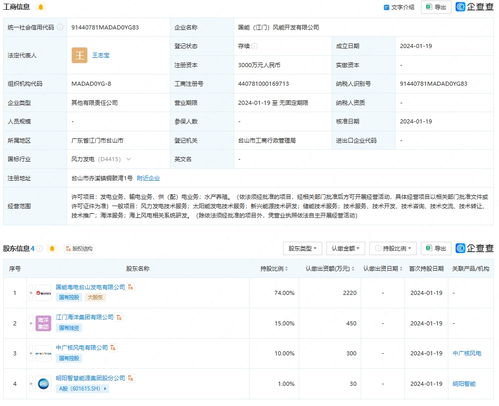Image resolution: width=499 pixels, height=406 pixels.
Task: Click the bell icon beside 股东信息 heading
Action: tap(52, 248)
